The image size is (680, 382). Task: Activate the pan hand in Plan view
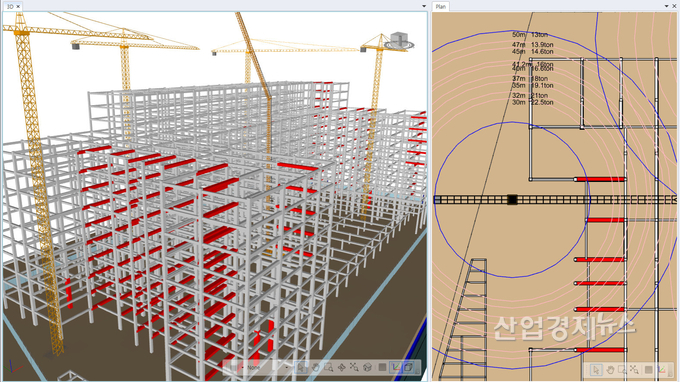[x=610, y=370]
